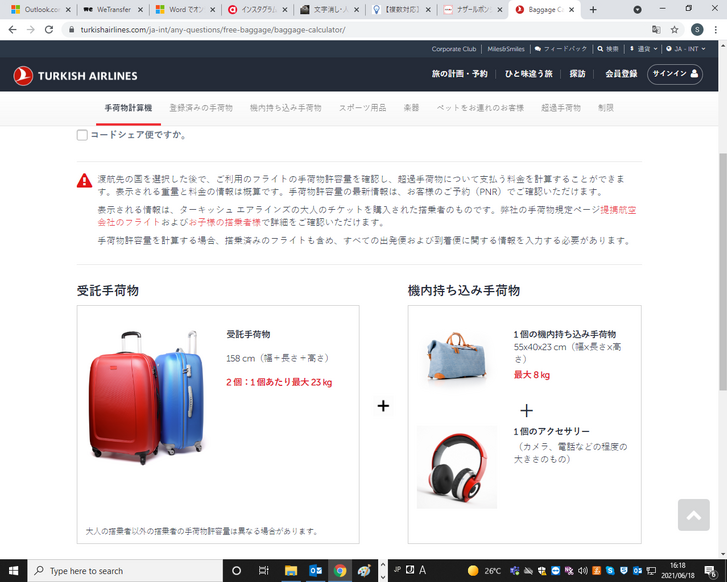Select the 機内持ち込み手荷物 tab

(x=285, y=107)
